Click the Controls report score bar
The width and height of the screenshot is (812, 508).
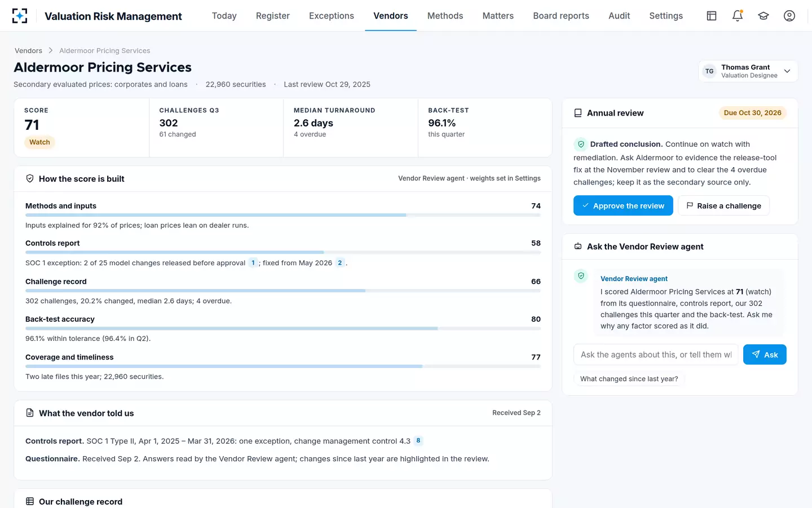pyautogui.click(x=283, y=252)
